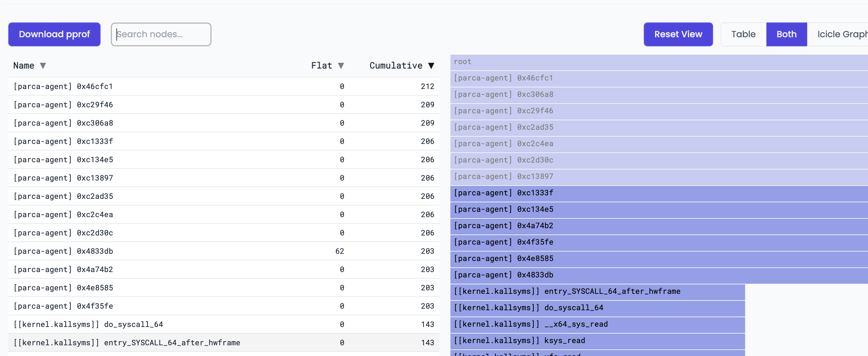Image resolution: width=868 pixels, height=356 pixels.
Task: Select the do_syscall_64 frame in graph
Action: click(573, 307)
